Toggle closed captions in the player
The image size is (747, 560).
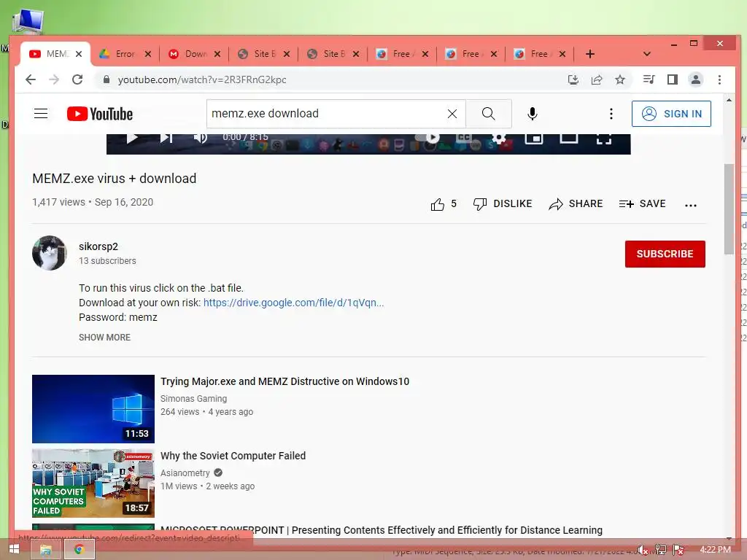coord(464,138)
